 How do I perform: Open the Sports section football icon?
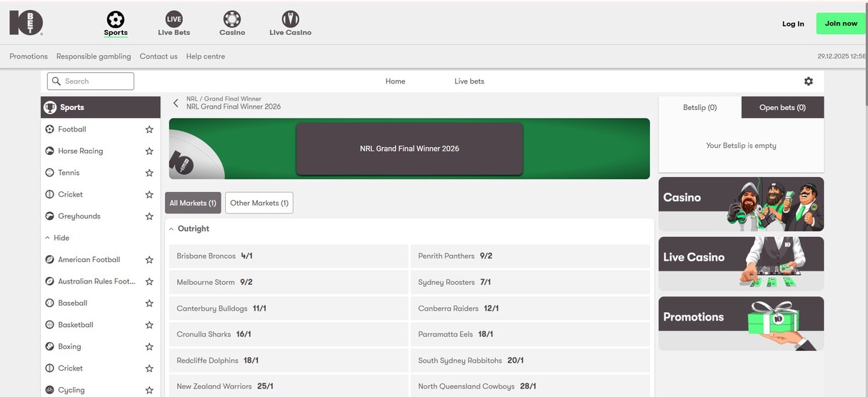click(115, 19)
